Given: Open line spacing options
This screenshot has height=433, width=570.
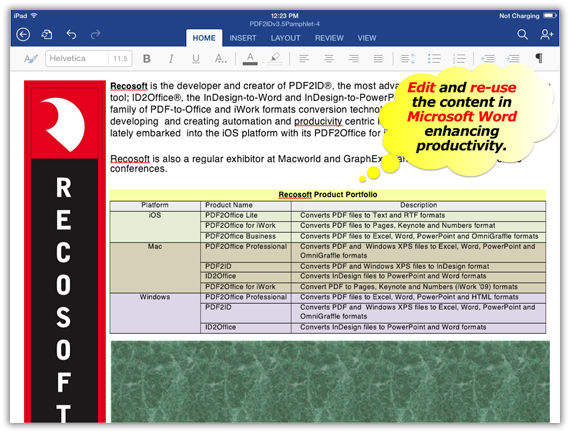Looking at the screenshot, I should pyautogui.click(x=408, y=59).
